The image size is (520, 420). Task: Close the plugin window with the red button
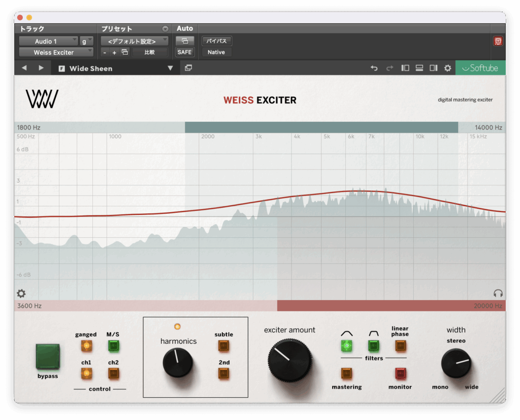(20, 17)
